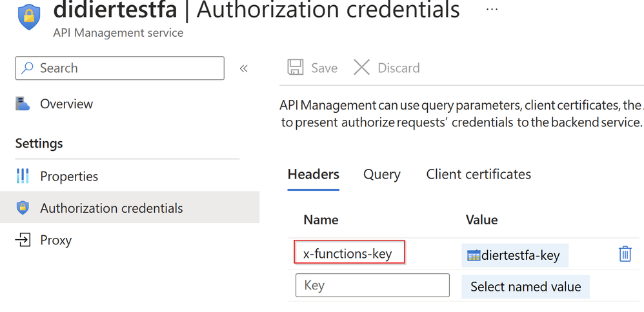Go to Proxy settings
Screen dimensions: 644x312
point(56,240)
